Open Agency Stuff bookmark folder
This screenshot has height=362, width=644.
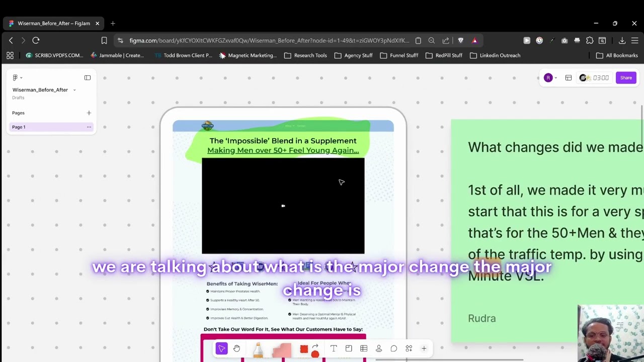(354, 55)
